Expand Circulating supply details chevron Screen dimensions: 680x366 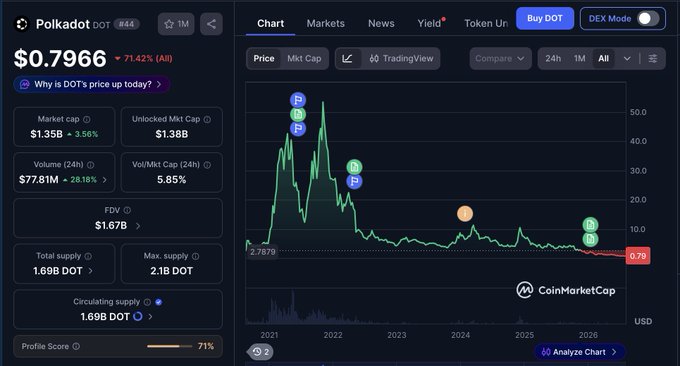(150, 317)
